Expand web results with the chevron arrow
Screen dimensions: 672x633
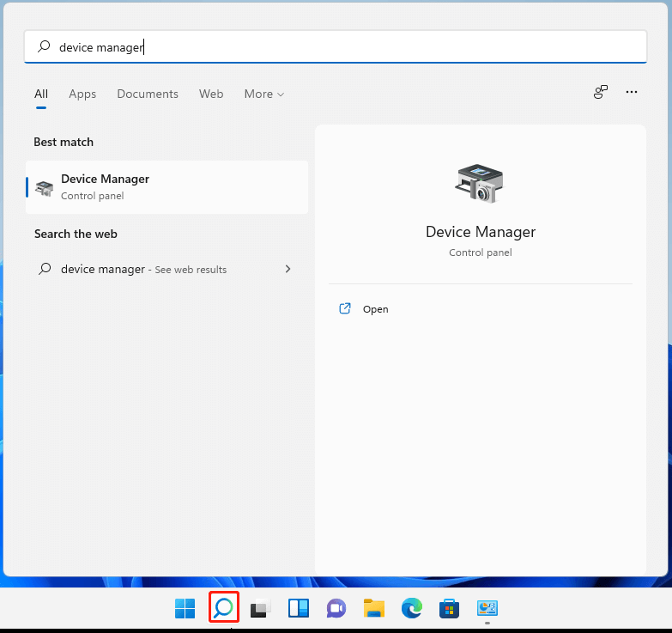288,269
